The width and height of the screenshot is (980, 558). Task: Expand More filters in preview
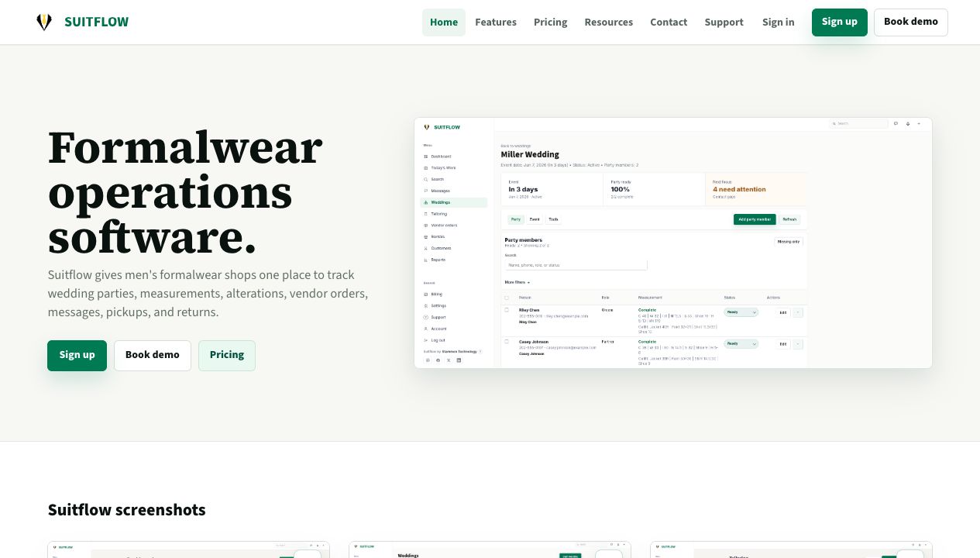pyautogui.click(x=517, y=282)
